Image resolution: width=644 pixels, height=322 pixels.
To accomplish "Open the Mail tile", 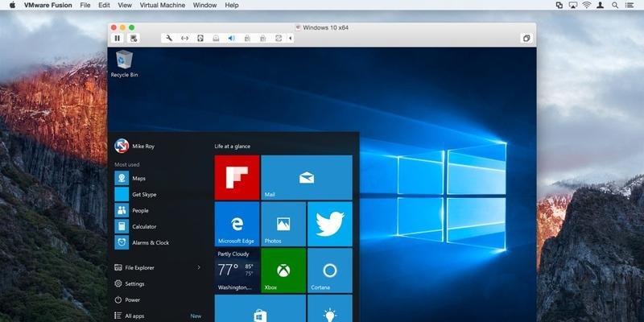I will [307, 177].
